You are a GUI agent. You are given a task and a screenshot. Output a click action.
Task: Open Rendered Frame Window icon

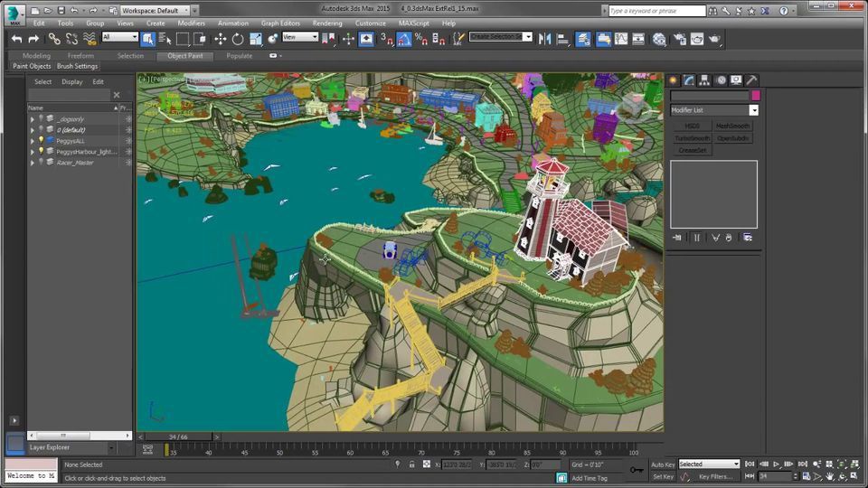pyautogui.click(x=697, y=39)
